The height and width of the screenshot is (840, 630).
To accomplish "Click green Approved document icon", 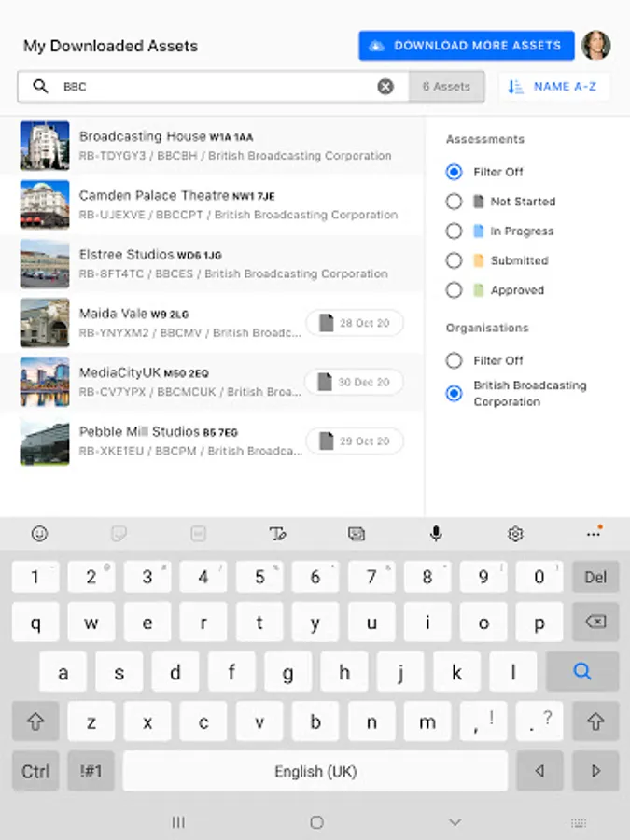I will tap(479, 290).
